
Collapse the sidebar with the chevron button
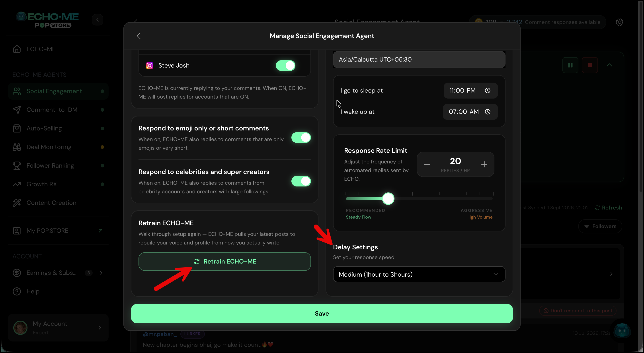[x=98, y=19]
